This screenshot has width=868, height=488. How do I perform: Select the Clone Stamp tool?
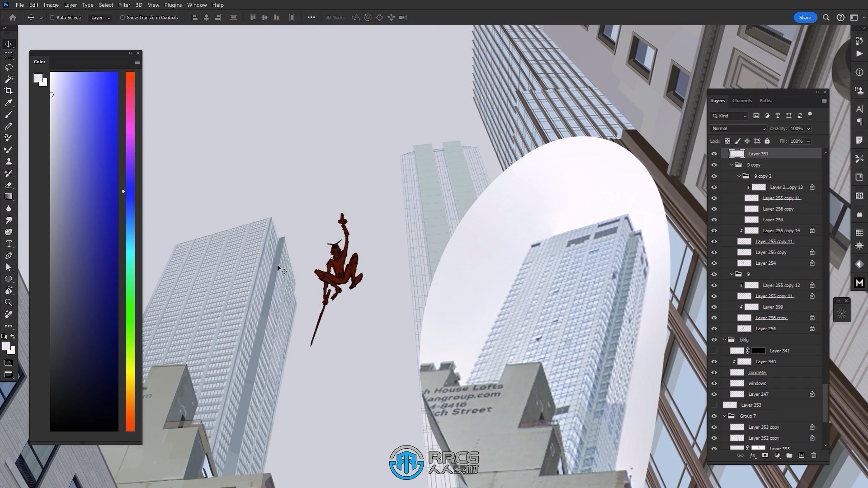coord(9,161)
